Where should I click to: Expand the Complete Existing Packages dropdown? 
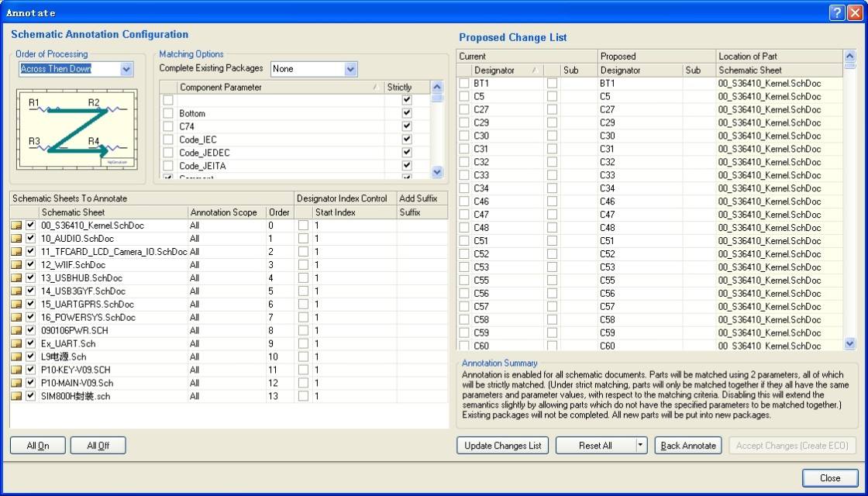350,69
